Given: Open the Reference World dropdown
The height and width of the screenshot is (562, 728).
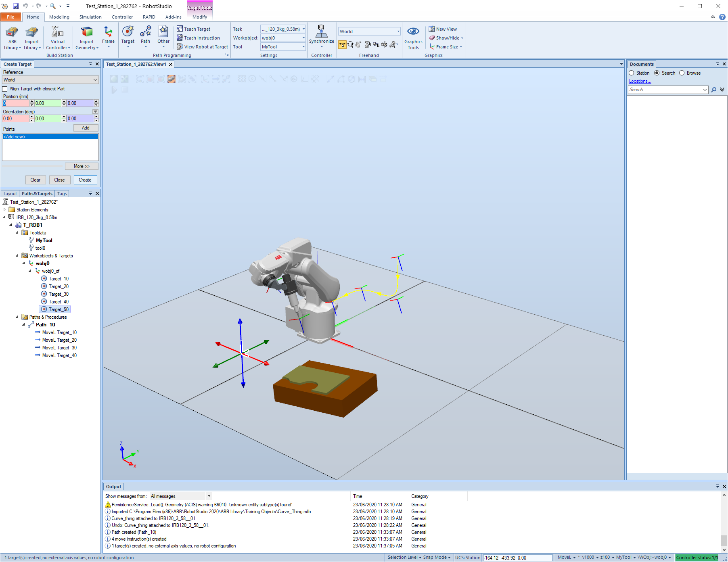Looking at the screenshot, I should (50, 80).
